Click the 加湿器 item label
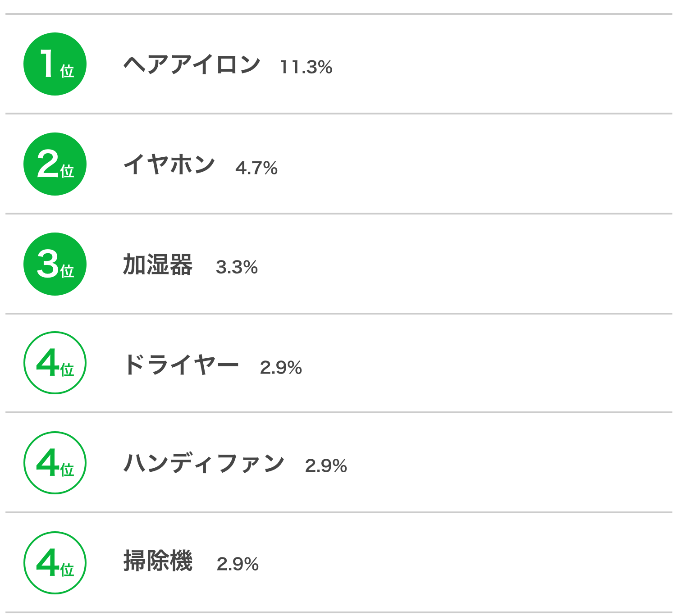The image size is (677, 616). pos(158,265)
